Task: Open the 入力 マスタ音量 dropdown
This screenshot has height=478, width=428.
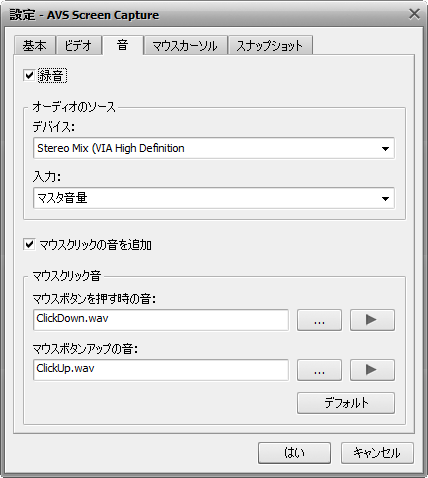Action: pos(214,198)
